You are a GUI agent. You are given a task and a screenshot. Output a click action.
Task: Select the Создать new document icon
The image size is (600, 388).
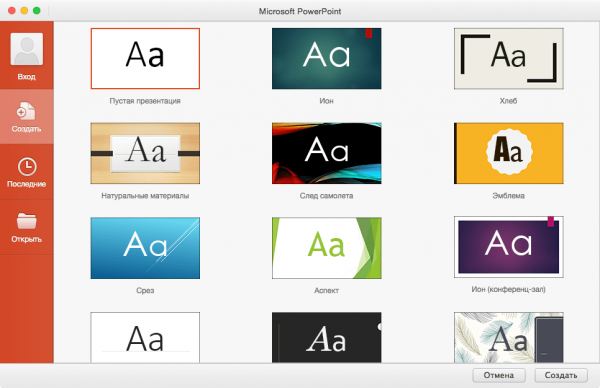[26, 111]
